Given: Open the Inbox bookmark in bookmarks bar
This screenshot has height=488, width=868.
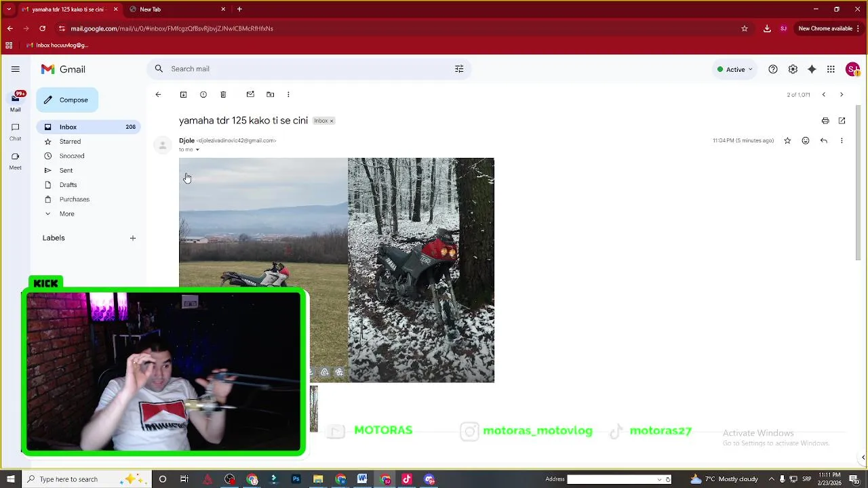Looking at the screenshot, I should pyautogui.click(x=57, y=45).
